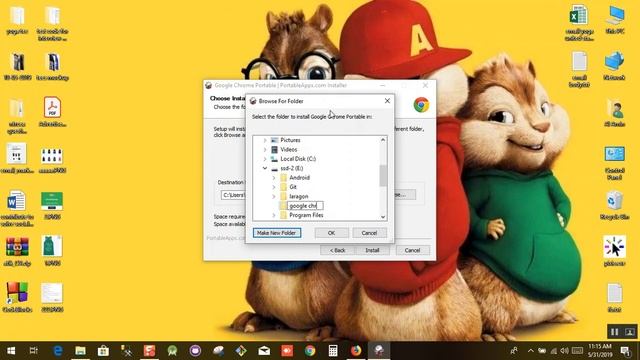Go Back in the installer window
This screenshot has height=360, width=640.
(337, 250)
